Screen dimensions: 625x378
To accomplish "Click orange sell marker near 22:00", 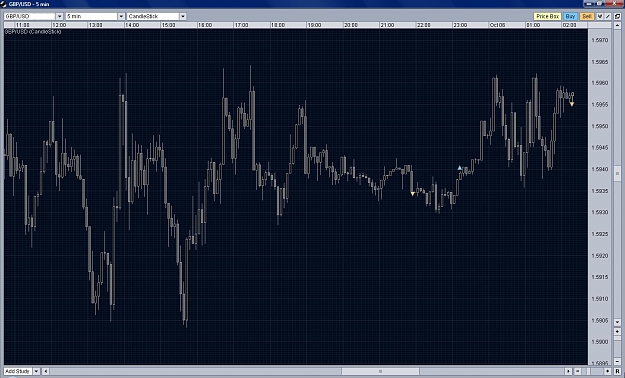I will pos(413,194).
